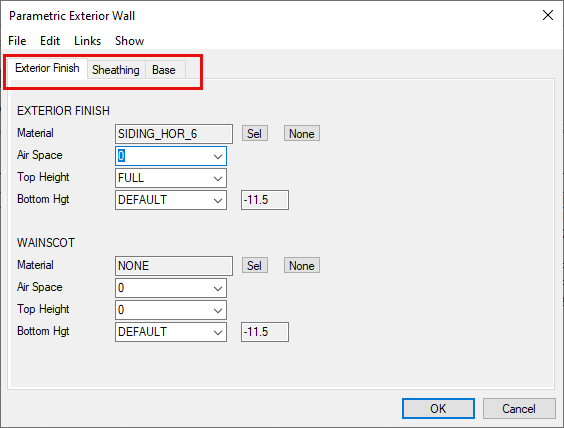Click Sel button for Wainscot material
Screen dimensions: 564x428
coord(254,266)
